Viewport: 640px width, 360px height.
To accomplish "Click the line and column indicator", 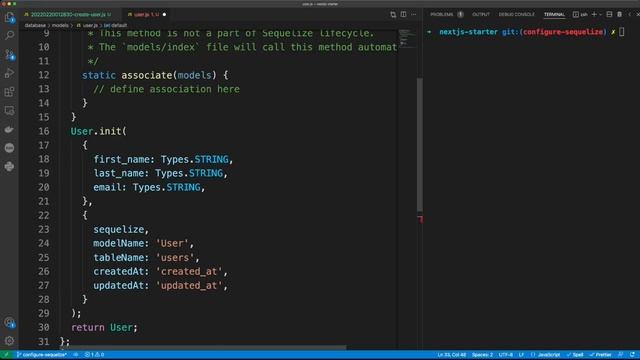I will coord(451,355).
